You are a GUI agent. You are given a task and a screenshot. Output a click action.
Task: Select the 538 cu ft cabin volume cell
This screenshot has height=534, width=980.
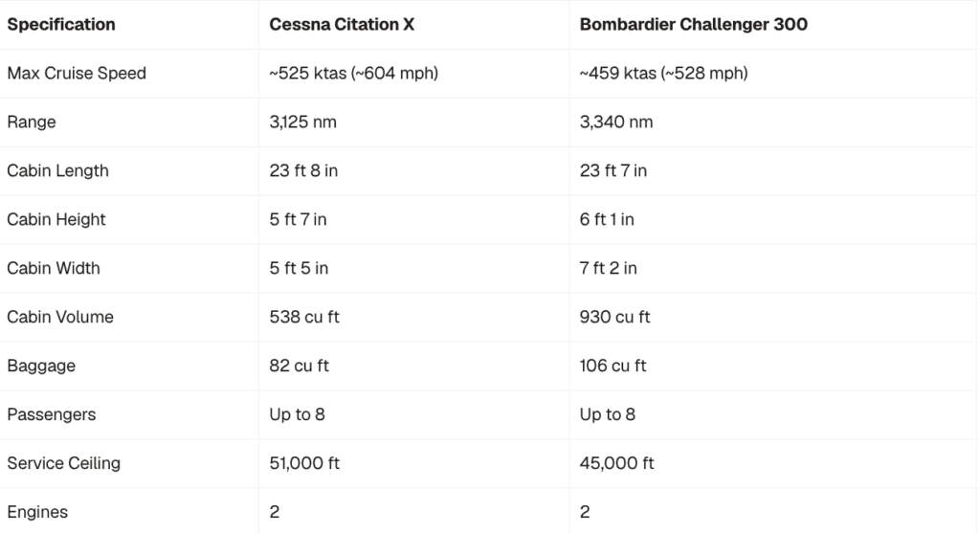304,317
